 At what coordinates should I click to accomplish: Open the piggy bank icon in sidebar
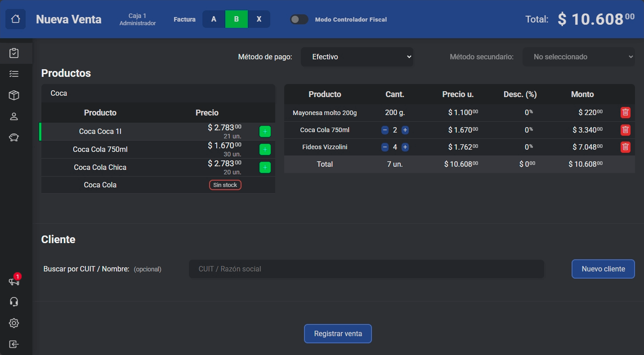pos(14,138)
